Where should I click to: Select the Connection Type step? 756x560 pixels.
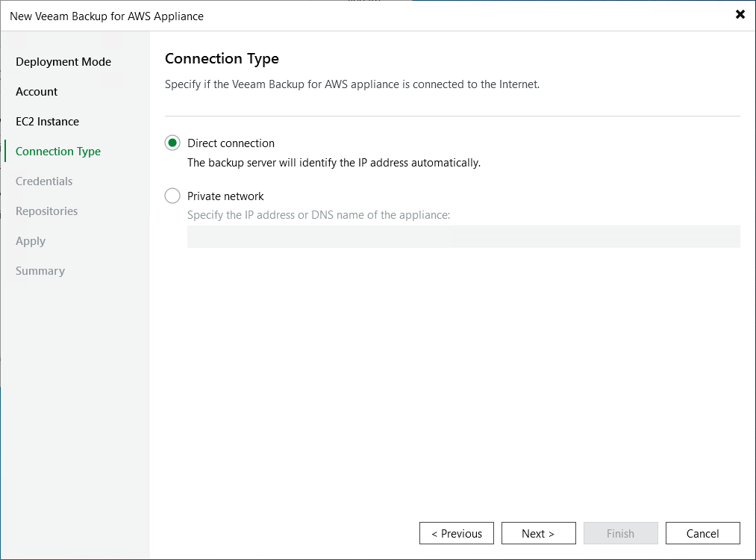57,151
